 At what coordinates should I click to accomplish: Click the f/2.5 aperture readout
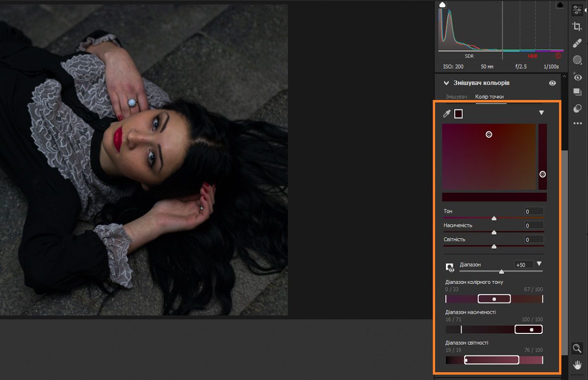(x=521, y=66)
